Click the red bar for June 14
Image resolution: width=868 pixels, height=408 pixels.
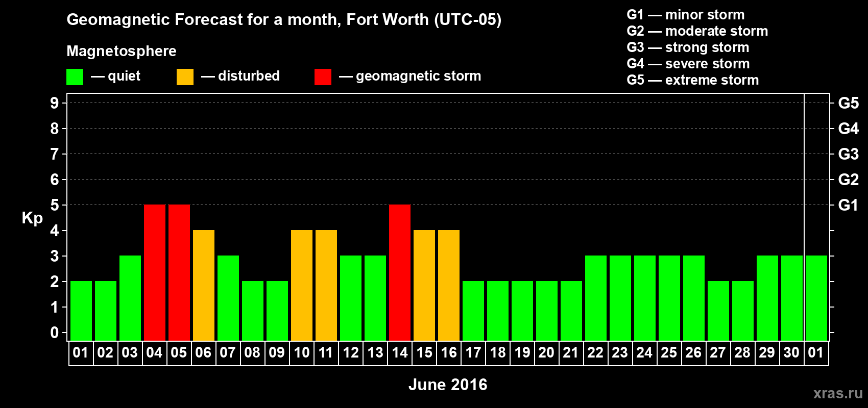click(400, 272)
